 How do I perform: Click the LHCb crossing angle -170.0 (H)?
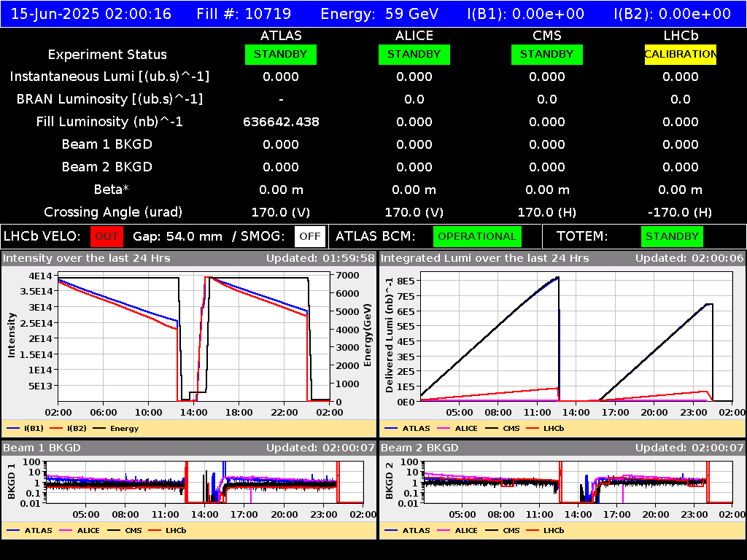(680, 212)
